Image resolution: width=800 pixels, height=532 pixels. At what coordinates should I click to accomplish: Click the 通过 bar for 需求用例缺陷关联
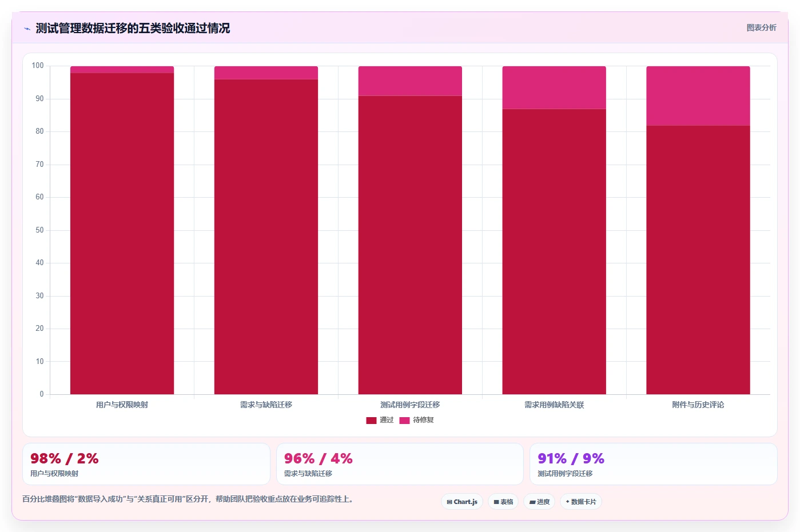pos(554,251)
